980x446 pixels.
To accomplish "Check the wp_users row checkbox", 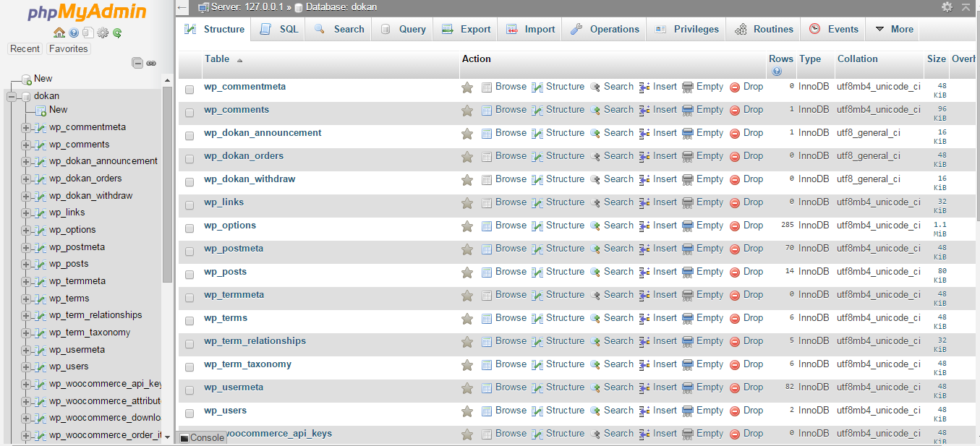I will click(x=189, y=413).
